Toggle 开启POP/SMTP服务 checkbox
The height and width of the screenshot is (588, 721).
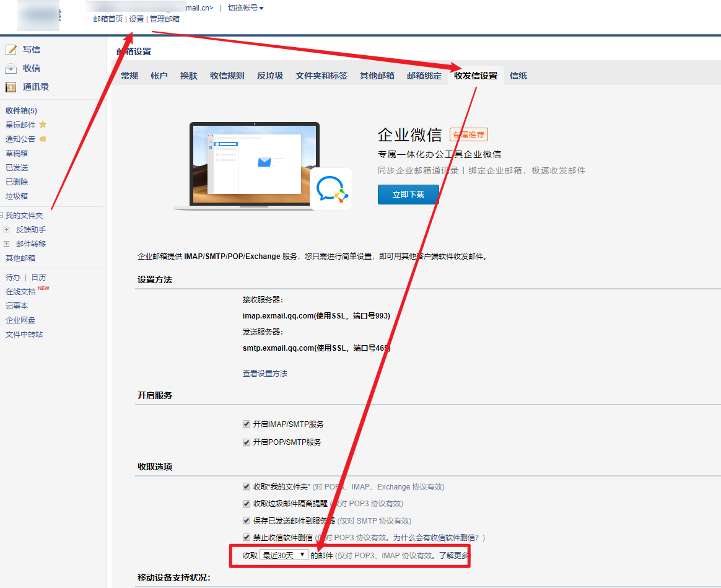coord(247,442)
